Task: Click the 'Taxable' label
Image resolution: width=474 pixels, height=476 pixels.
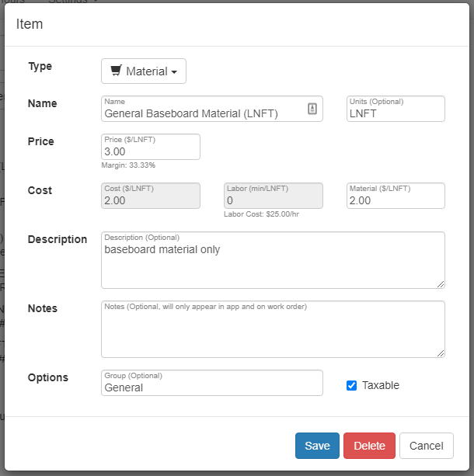Action: coord(381,385)
